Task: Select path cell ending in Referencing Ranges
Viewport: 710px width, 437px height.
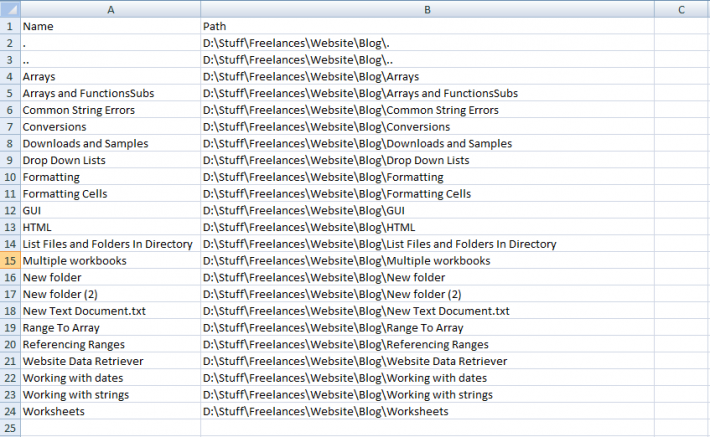Action: click(x=427, y=344)
